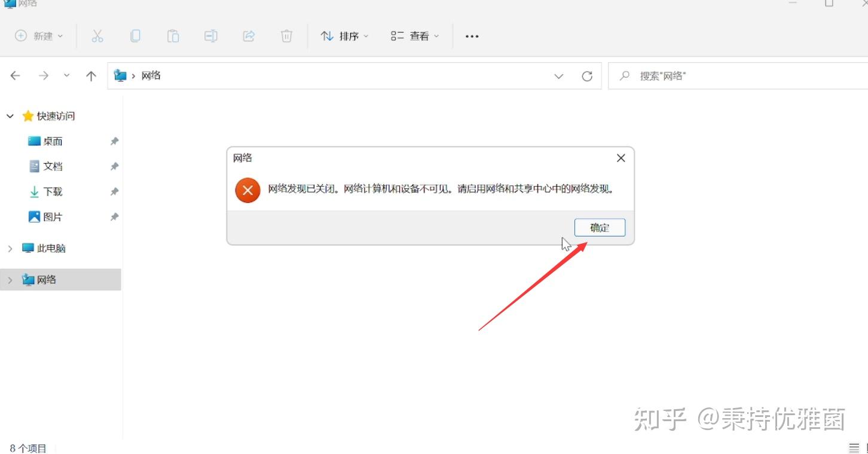Click the Copy icon in toolbar
This screenshot has width=868, height=454.
click(x=135, y=36)
